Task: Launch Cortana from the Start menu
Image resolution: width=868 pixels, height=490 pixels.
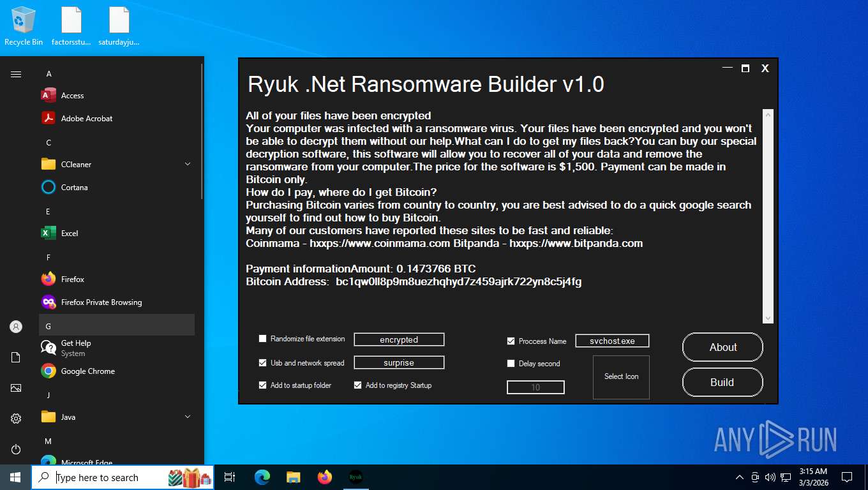Action: pos(117,188)
